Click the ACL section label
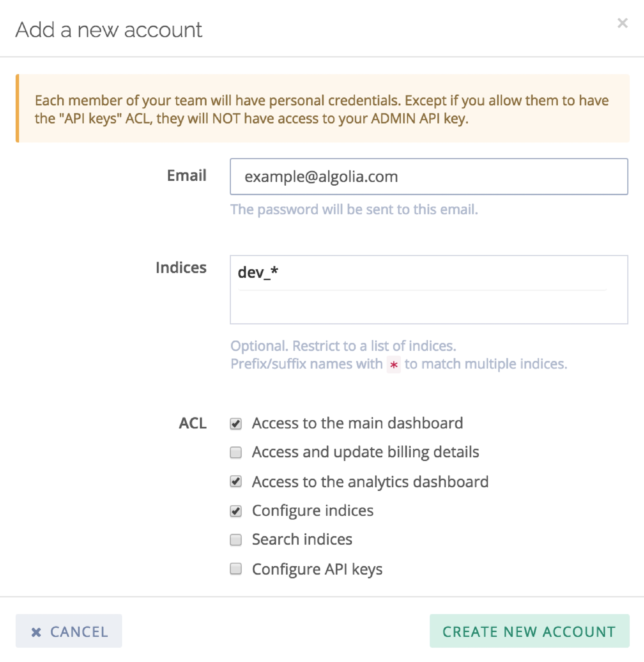Screen dimensions: 644x662 193,423
